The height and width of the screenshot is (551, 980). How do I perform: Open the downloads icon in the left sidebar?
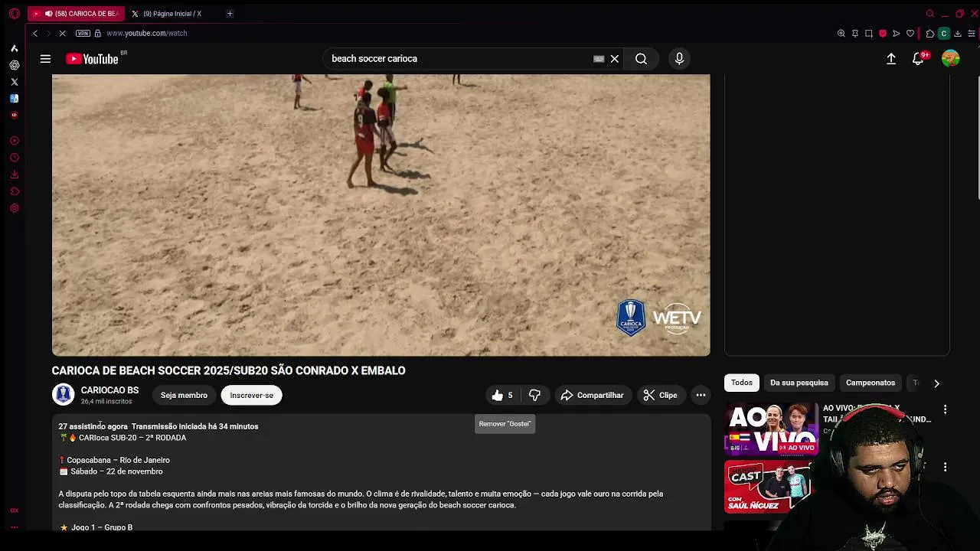tap(14, 174)
